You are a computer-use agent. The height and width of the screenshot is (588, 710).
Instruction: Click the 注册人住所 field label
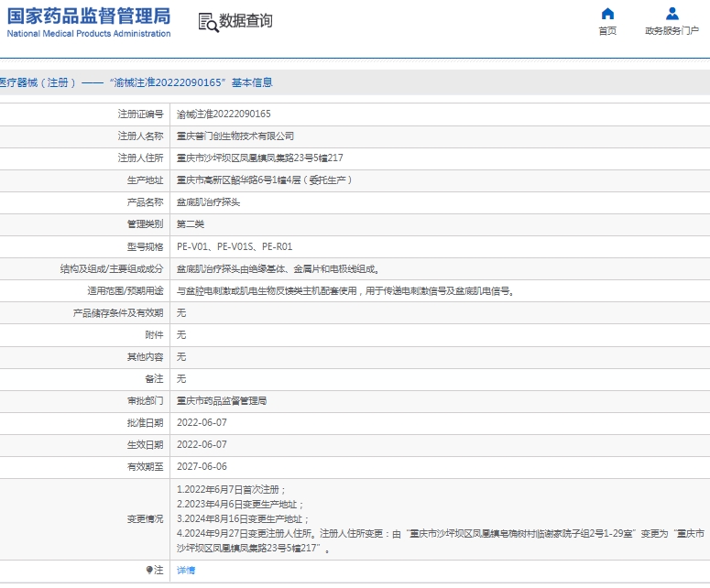pyautogui.click(x=140, y=158)
